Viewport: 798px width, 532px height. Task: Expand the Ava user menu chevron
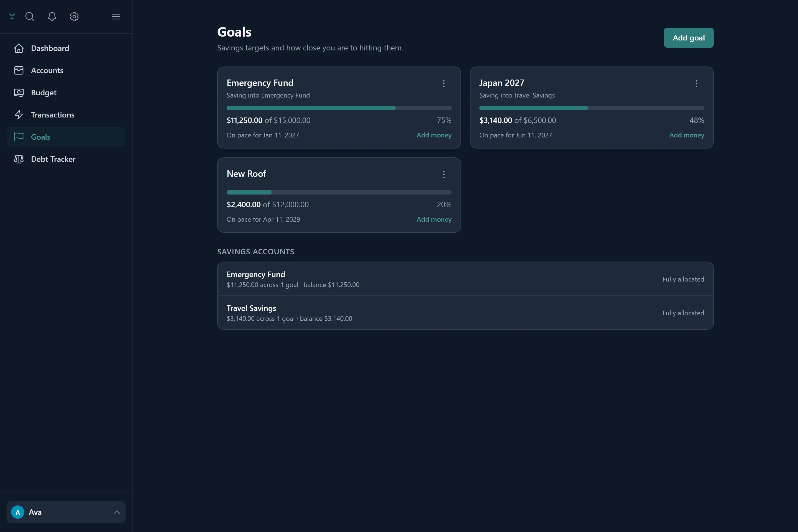[x=117, y=512]
